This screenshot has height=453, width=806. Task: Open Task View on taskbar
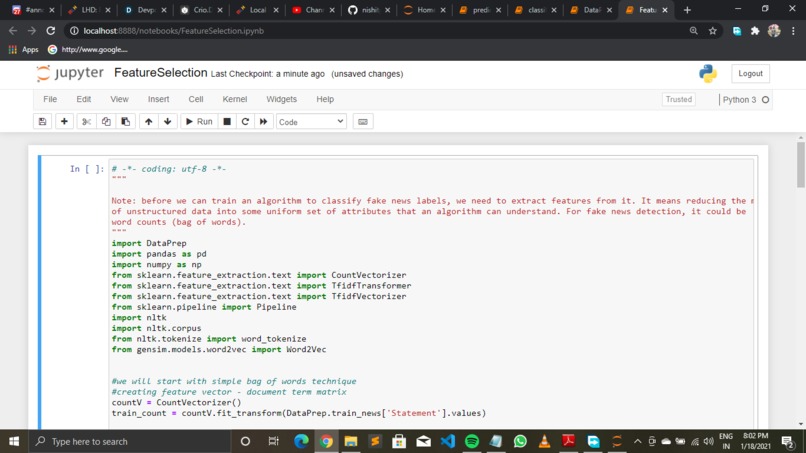tap(273, 441)
